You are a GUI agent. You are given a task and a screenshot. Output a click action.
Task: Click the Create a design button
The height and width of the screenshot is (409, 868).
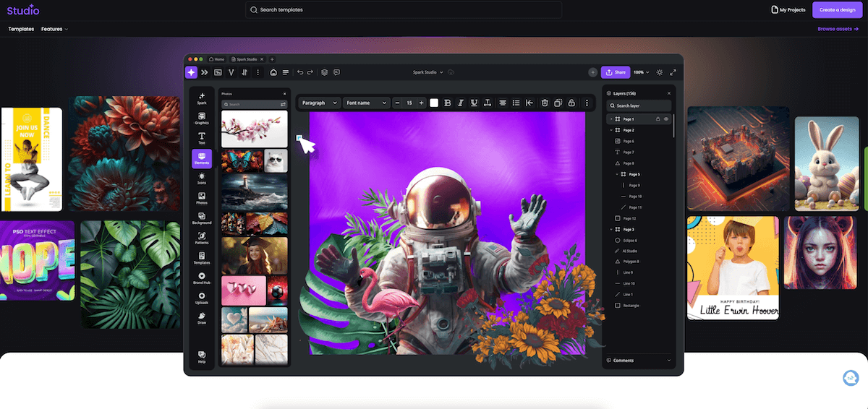pos(837,9)
